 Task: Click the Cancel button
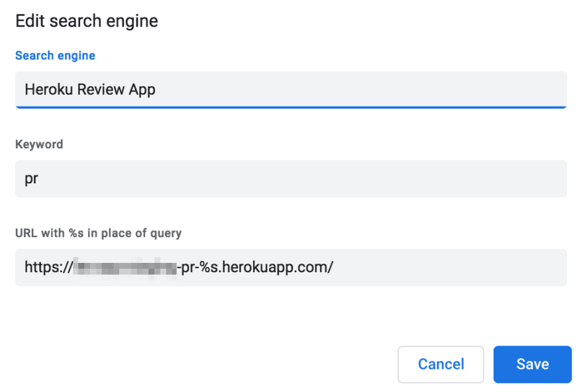click(441, 364)
